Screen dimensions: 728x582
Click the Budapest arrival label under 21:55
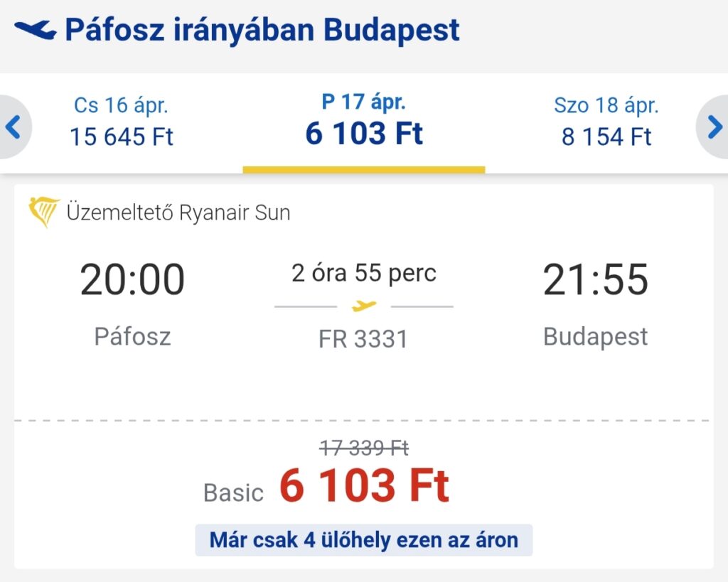pyautogui.click(x=596, y=336)
